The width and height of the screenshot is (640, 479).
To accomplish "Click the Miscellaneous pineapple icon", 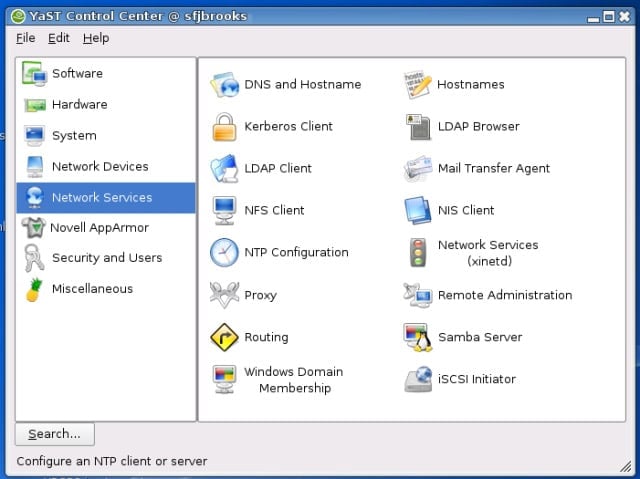I will (x=34, y=289).
